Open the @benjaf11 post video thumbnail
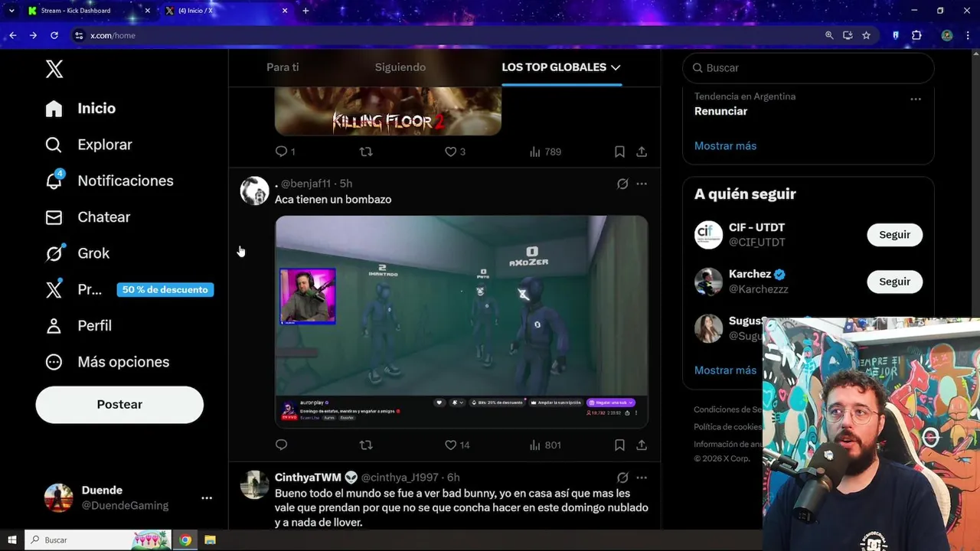The image size is (980, 551). [462, 321]
